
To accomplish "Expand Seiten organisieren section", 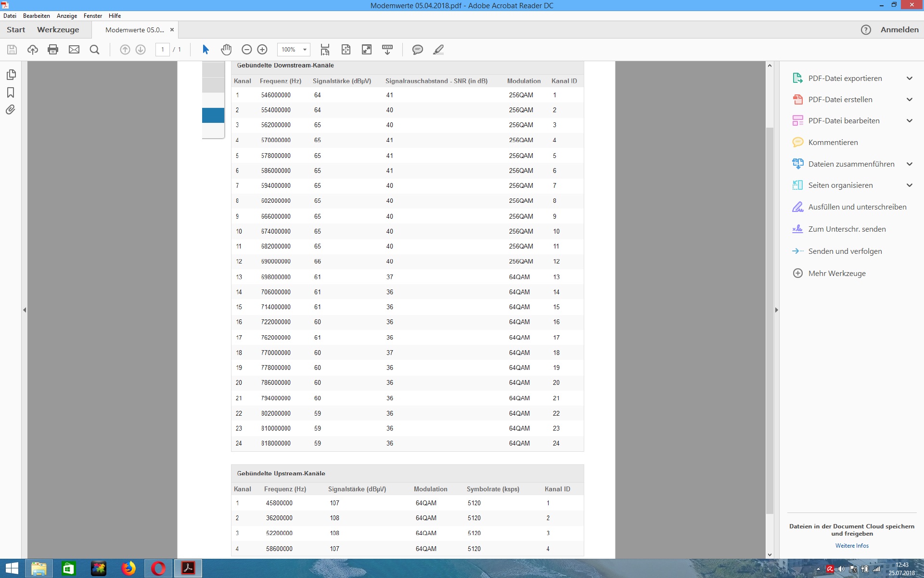I will [909, 185].
